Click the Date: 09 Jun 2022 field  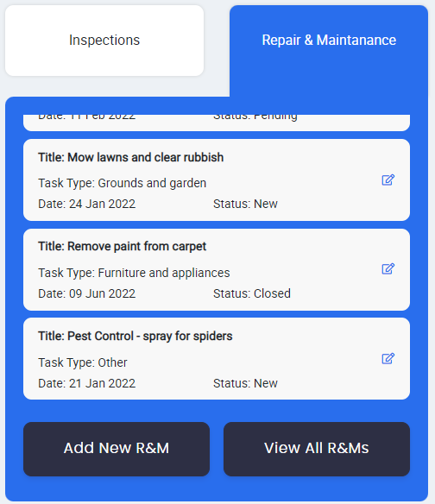(87, 293)
